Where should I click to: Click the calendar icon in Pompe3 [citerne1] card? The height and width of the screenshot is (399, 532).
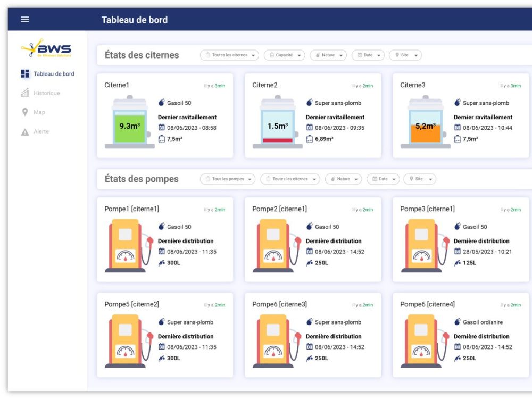458,252
